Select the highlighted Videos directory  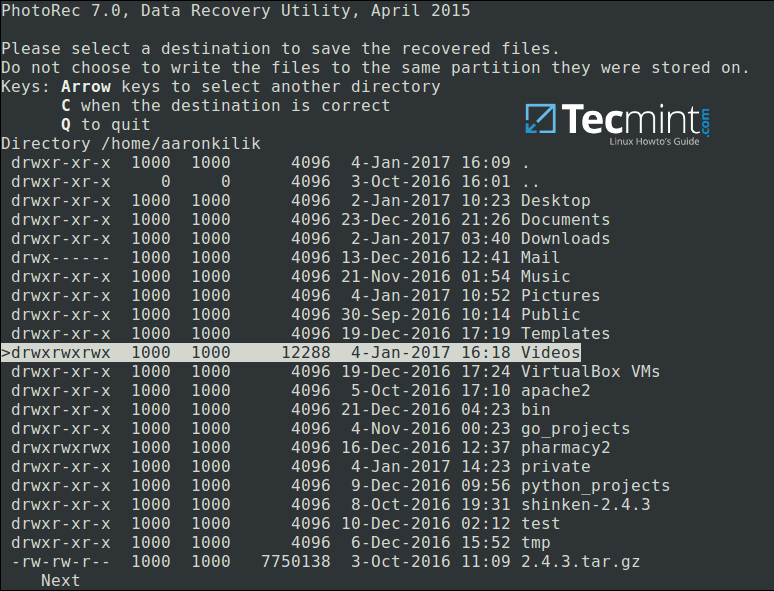point(550,353)
